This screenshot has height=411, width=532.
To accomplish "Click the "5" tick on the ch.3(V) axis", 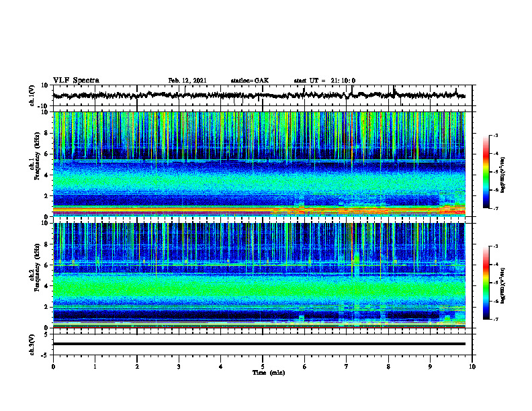I will pyautogui.click(x=47, y=334).
